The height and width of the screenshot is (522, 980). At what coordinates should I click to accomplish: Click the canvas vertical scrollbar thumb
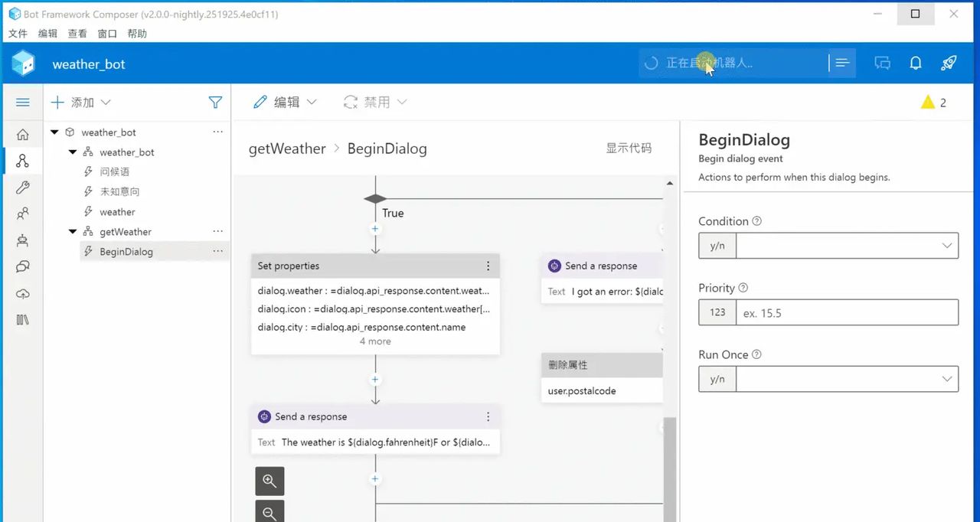[x=670, y=467]
